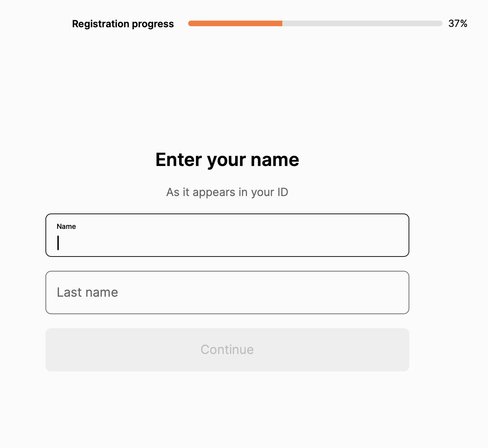This screenshot has width=488, height=448.
Task: Click the grayed-out Continue button
Action: click(227, 350)
